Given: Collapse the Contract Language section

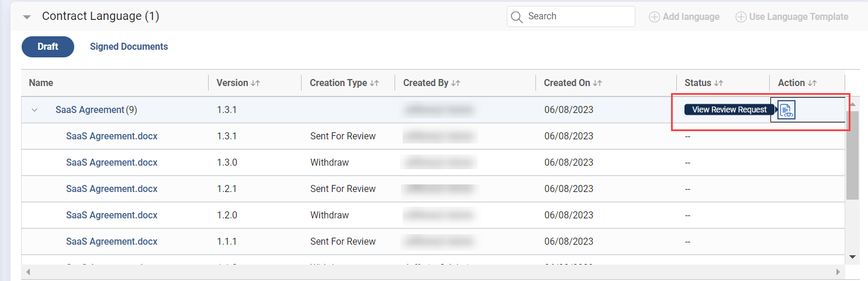Looking at the screenshot, I should tap(27, 17).
